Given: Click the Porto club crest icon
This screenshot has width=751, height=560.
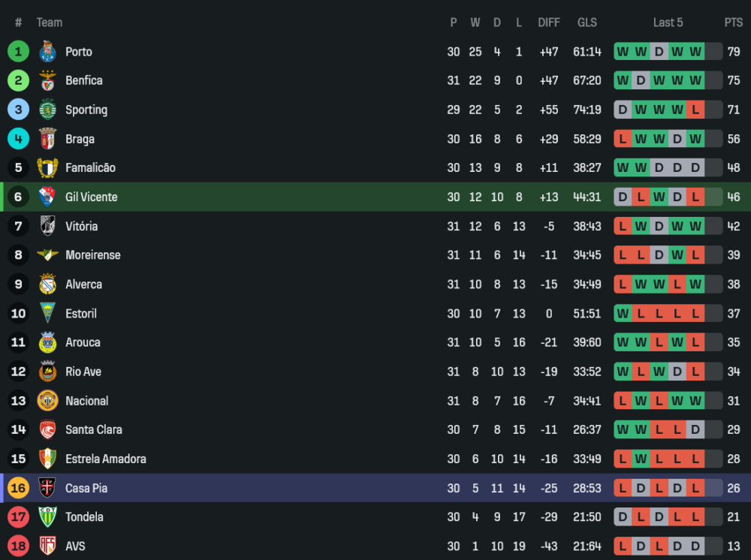Looking at the screenshot, I should 47,52.
